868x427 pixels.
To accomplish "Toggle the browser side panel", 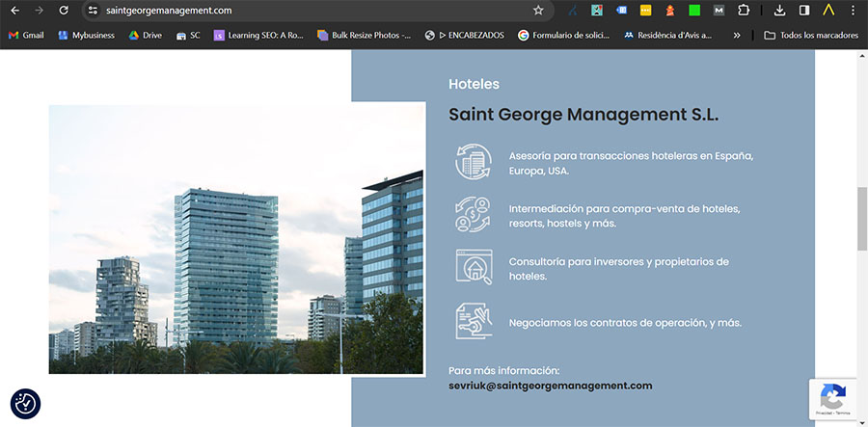I will (x=803, y=10).
